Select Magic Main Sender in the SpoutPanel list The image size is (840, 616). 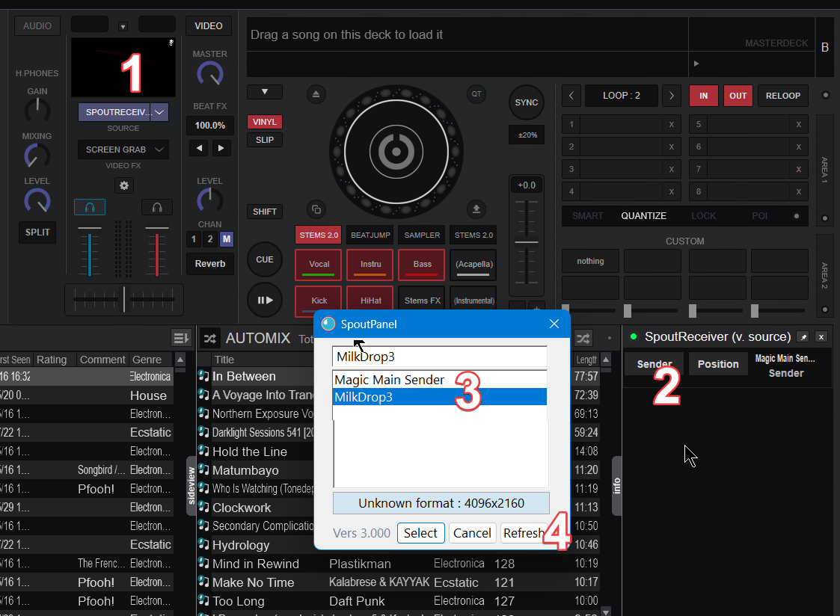(x=390, y=380)
